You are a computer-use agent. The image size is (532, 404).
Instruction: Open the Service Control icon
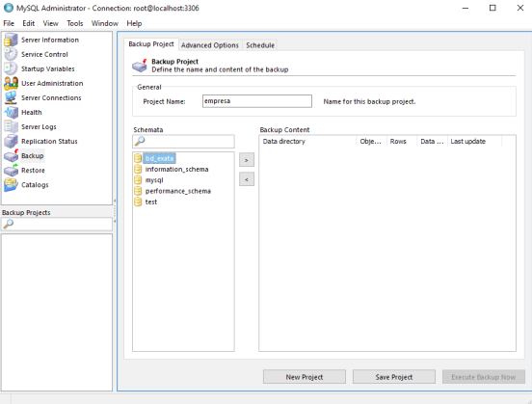tap(11, 54)
